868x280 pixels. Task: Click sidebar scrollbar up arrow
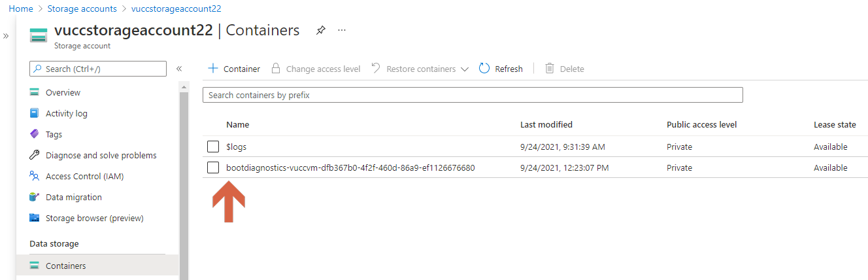(x=184, y=87)
